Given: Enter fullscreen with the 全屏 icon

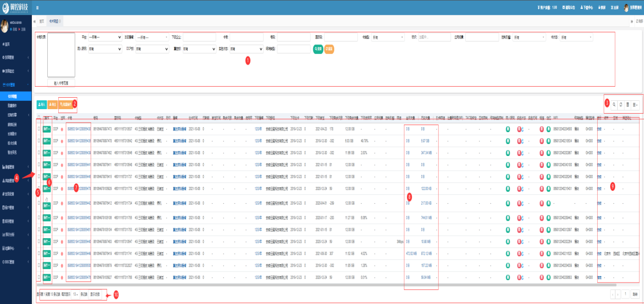Looking at the screenshot, I should point(614,8).
